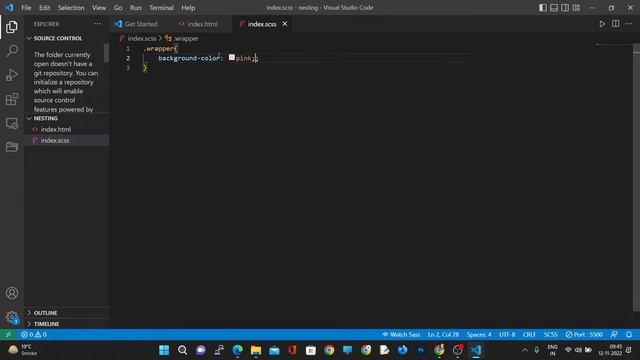
Task: Open the editor More Actions ellipsis
Action: pyautogui.click(x=629, y=24)
